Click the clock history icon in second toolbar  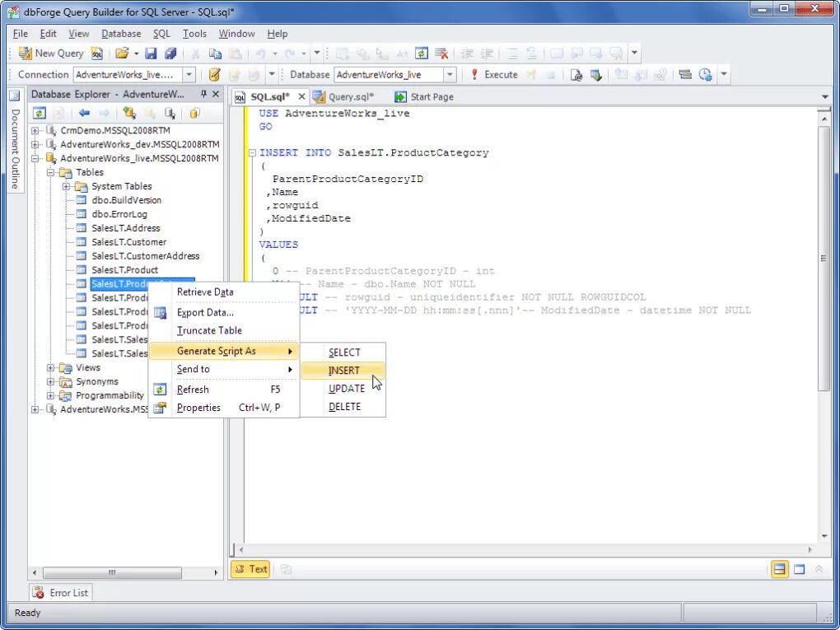705,74
